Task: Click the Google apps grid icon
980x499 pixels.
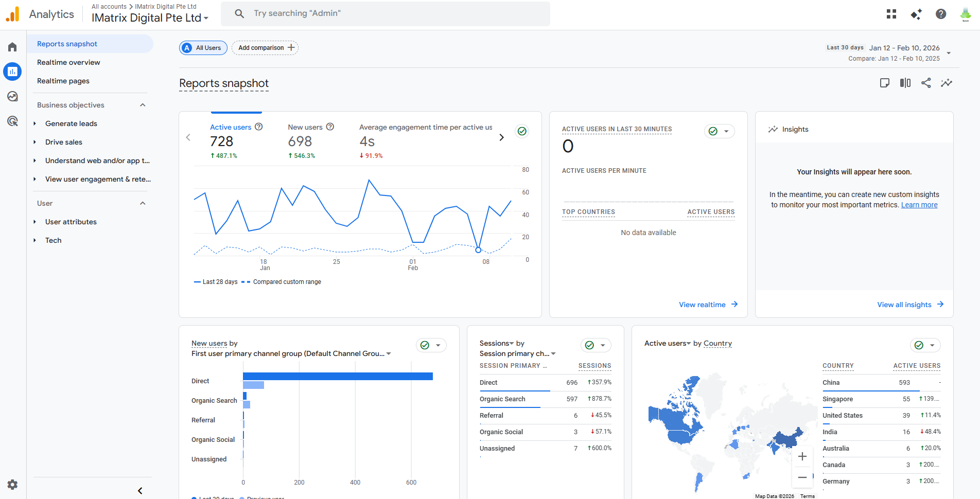Action: [x=891, y=14]
